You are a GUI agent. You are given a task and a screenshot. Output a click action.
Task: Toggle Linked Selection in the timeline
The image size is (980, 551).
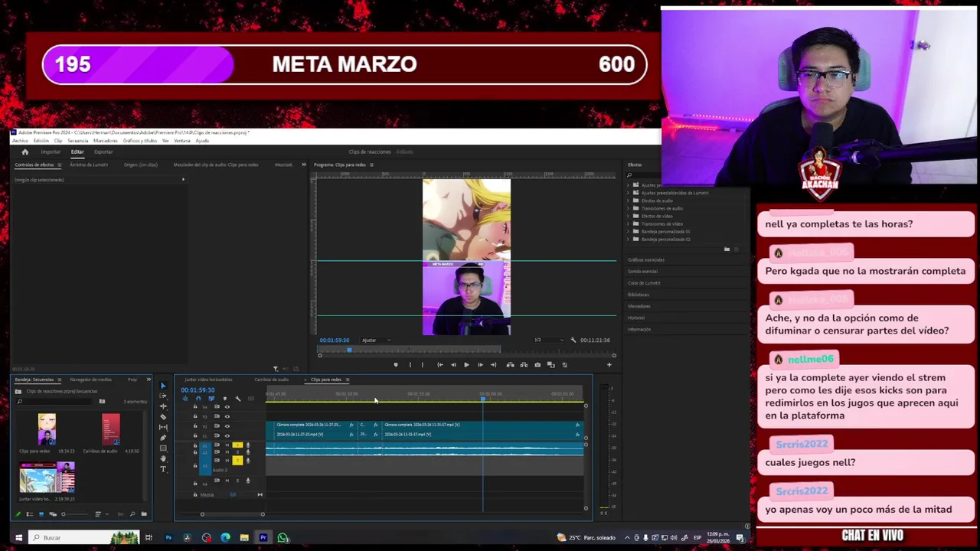tap(211, 399)
